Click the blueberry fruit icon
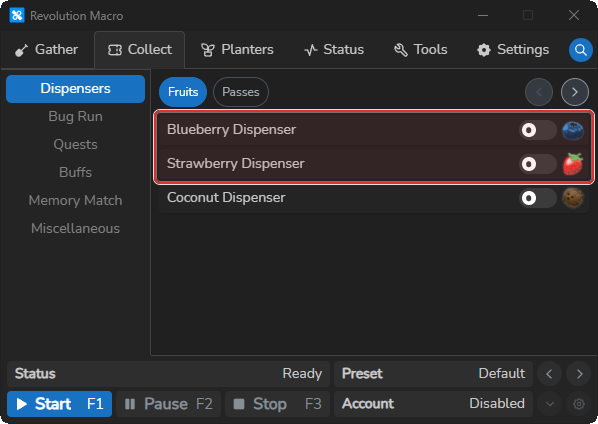 coord(573,130)
